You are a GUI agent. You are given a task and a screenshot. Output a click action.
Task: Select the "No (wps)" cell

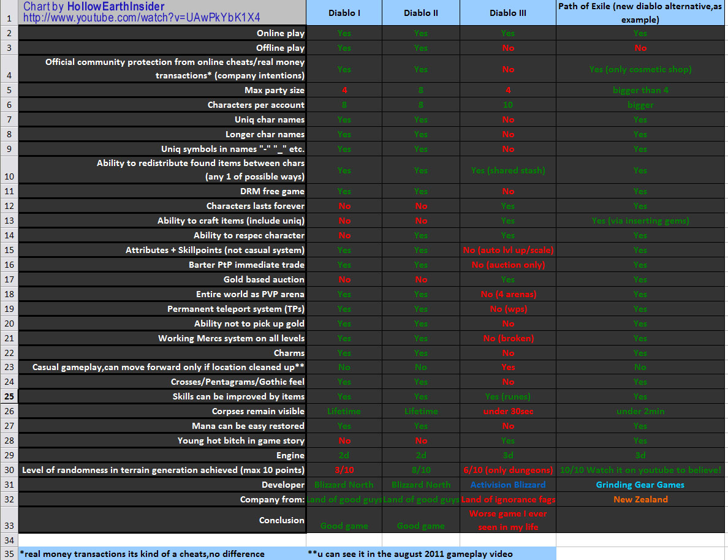(508, 309)
